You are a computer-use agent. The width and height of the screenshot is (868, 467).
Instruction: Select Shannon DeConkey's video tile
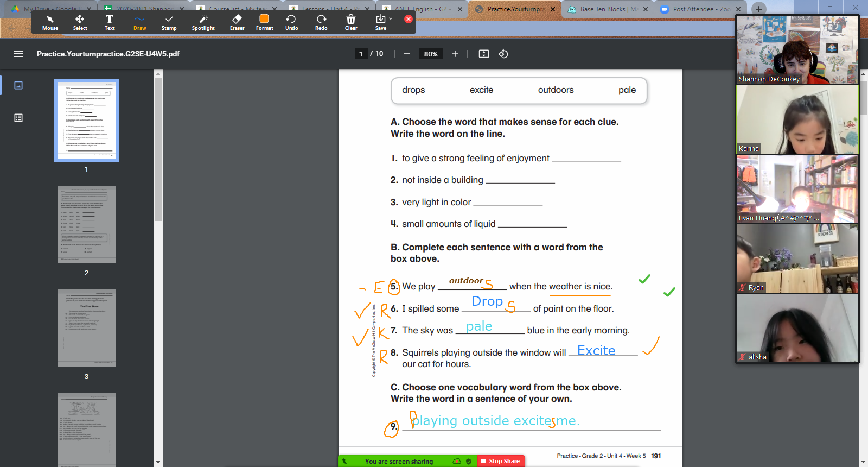pyautogui.click(x=797, y=49)
